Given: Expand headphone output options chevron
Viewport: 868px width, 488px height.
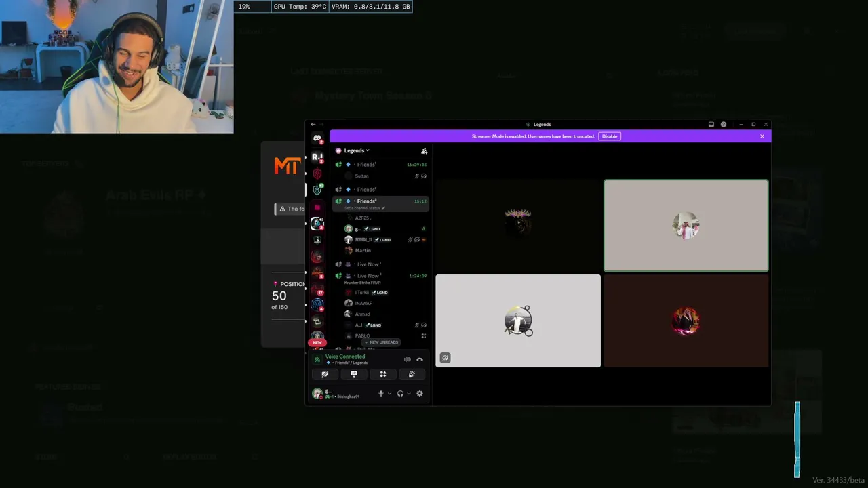Looking at the screenshot, I should click(x=409, y=394).
